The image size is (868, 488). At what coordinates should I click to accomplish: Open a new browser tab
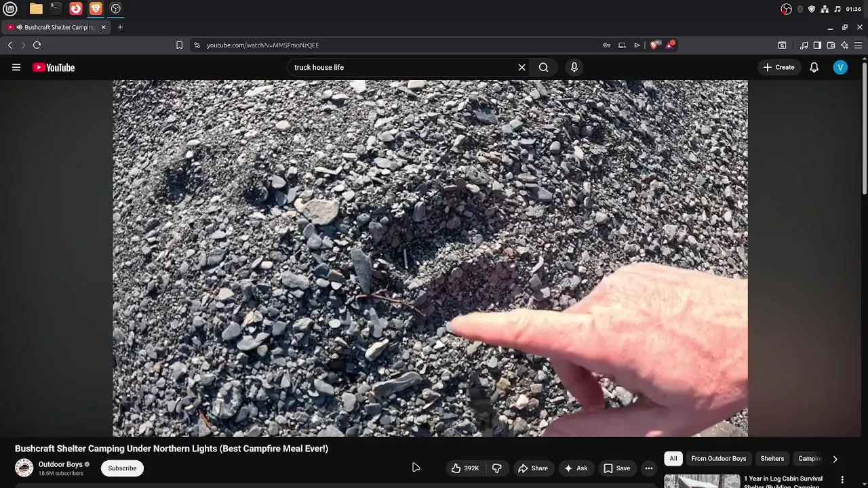(x=120, y=27)
